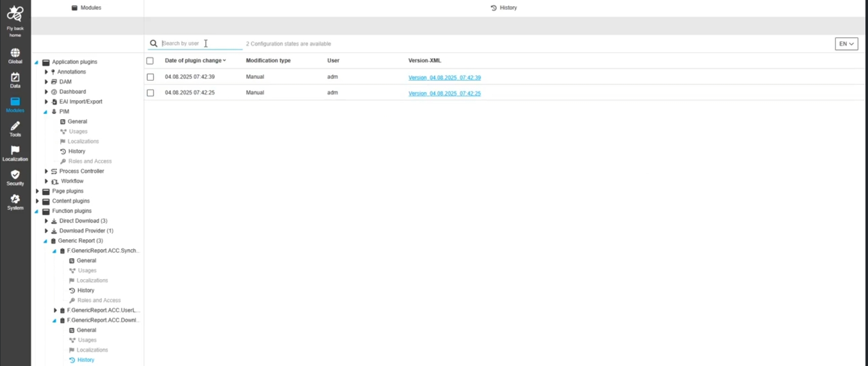Screen dimensions: 868x366
Task: Click the Page plugins folder icon
Action: [46, 192]
